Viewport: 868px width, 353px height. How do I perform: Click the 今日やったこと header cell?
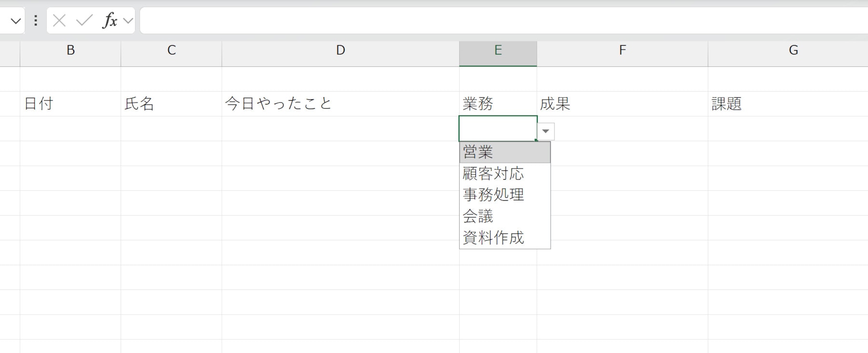tap(340, 104)
